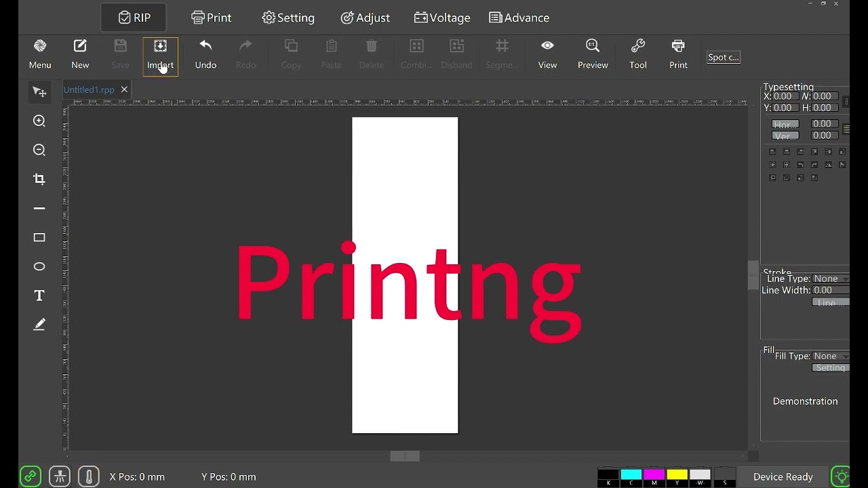Image resolution: width=868 pixels, height=488 pixels.
Task: Close the Untitled1.rpp tab
Action: pyautogui.click(x=124, y=89)
